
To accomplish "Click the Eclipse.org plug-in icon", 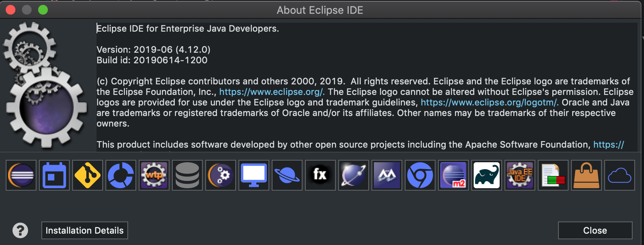I will click(21, 175).
